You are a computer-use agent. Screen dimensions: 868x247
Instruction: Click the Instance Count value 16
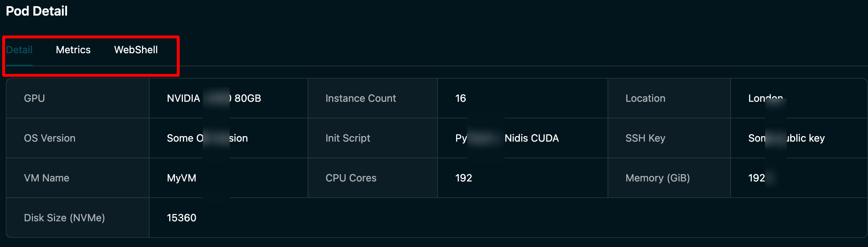coord(460,98)
